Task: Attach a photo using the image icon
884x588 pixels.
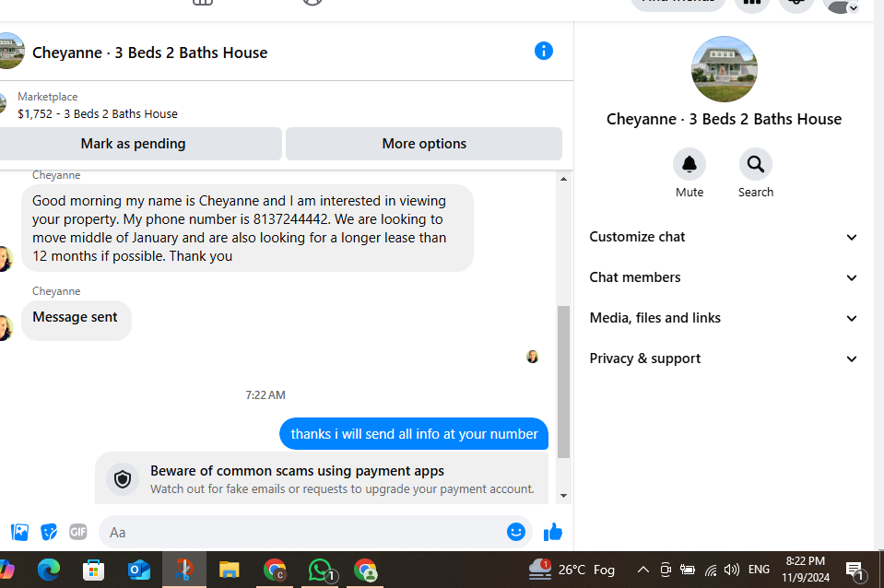Action: pos(19,532)
